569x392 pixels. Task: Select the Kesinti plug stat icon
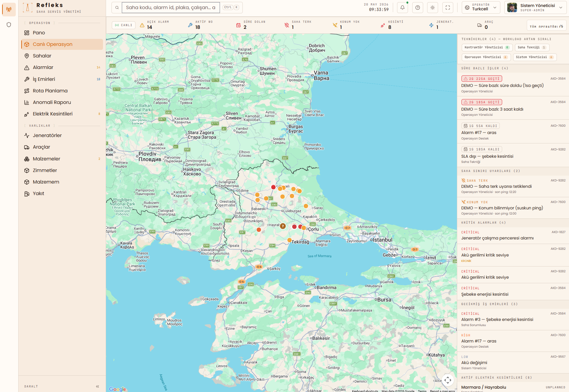pyautogui.click(x=383, y=25)
